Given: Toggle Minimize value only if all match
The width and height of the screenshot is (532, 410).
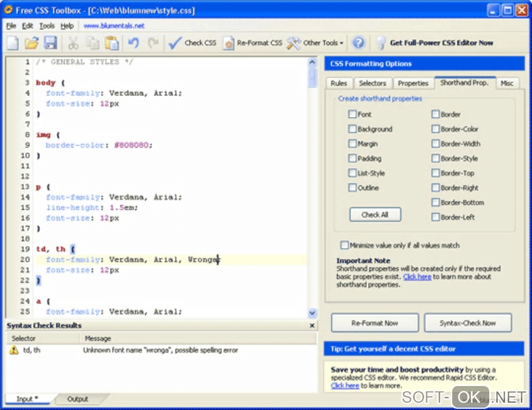Looking at the screenshot, I should click(344, 245).
